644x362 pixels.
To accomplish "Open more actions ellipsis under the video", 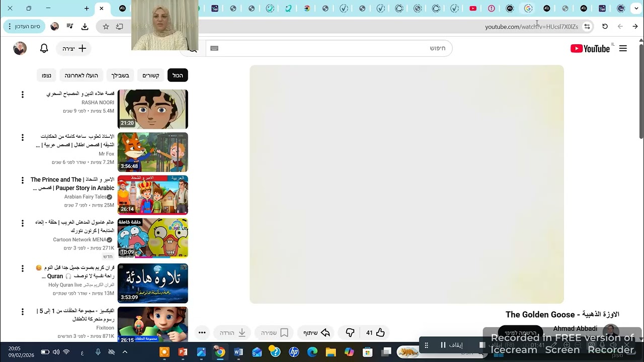I will coord(202,332).
